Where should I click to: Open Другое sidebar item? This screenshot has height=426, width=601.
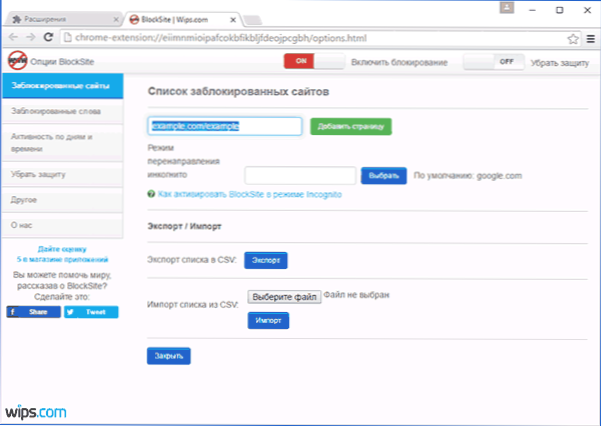pyautogui.click(x=62, y=200)
